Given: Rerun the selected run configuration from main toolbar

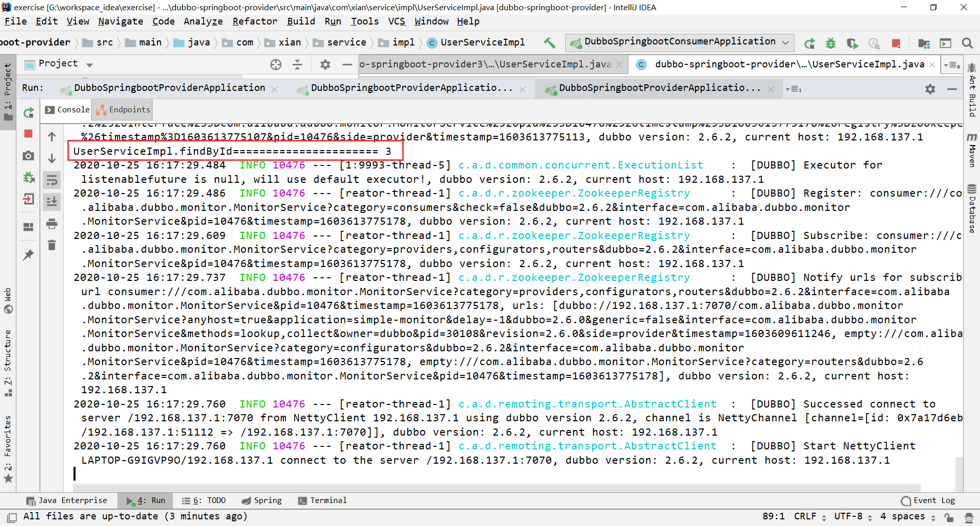Looking at the screenshot, I should pyautogui.click(x=810, y=43).
